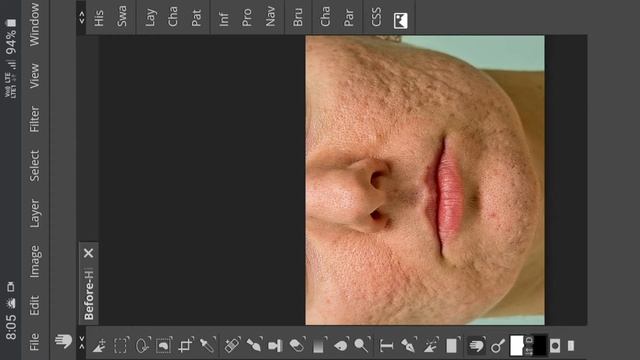
Task: Select the Gradient tool
Action: [x=319, y=346]
